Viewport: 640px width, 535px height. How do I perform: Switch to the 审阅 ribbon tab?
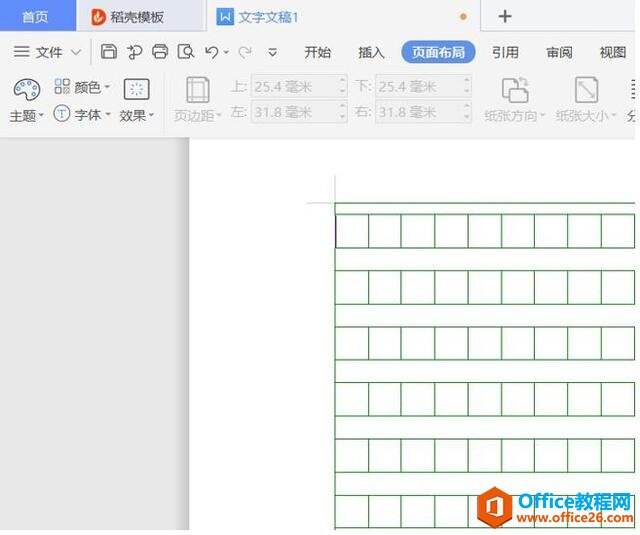(x=559, y=52)
